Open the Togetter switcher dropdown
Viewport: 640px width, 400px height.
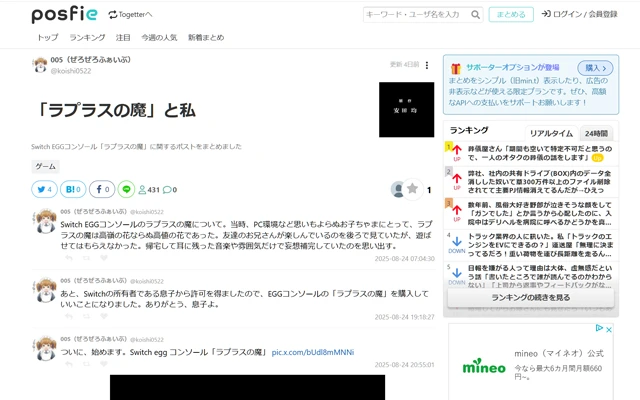pyautogui.click(x=130, y=14)
